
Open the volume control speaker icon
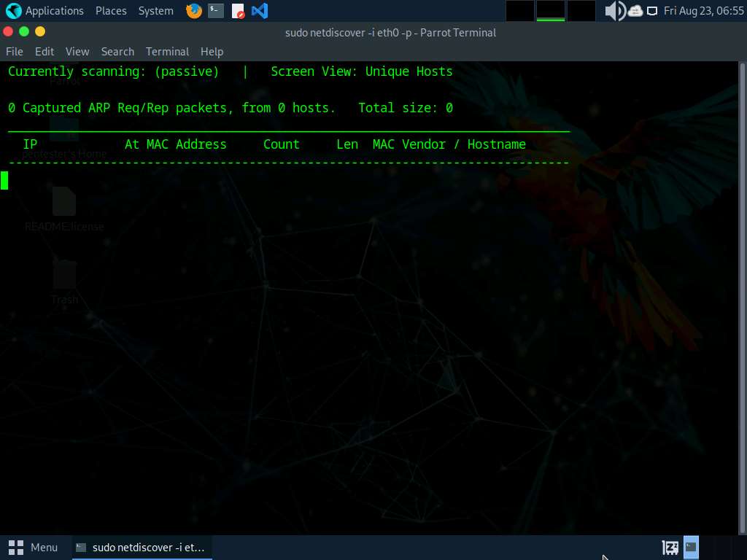click(615, 10)
